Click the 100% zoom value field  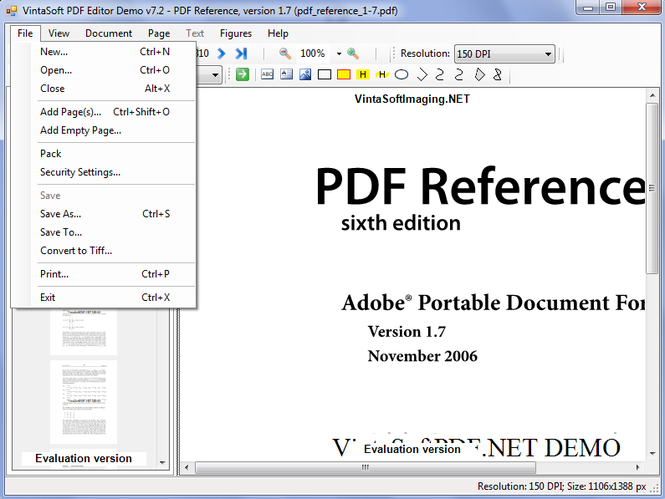313,53
